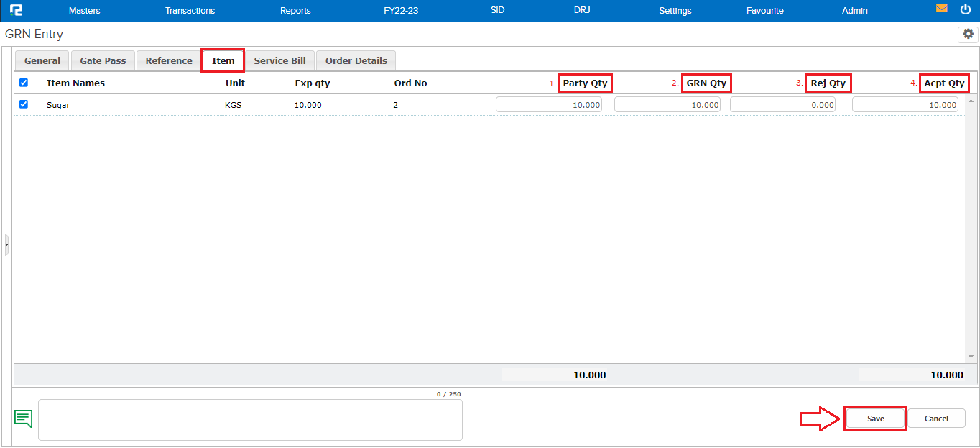Switch to the General tab
This screenshot has width=980, height=448.
point(42,61)
